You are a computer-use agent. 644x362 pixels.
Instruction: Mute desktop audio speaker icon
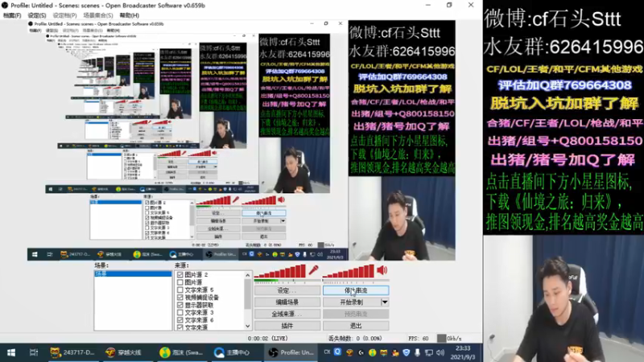point(382,269)
